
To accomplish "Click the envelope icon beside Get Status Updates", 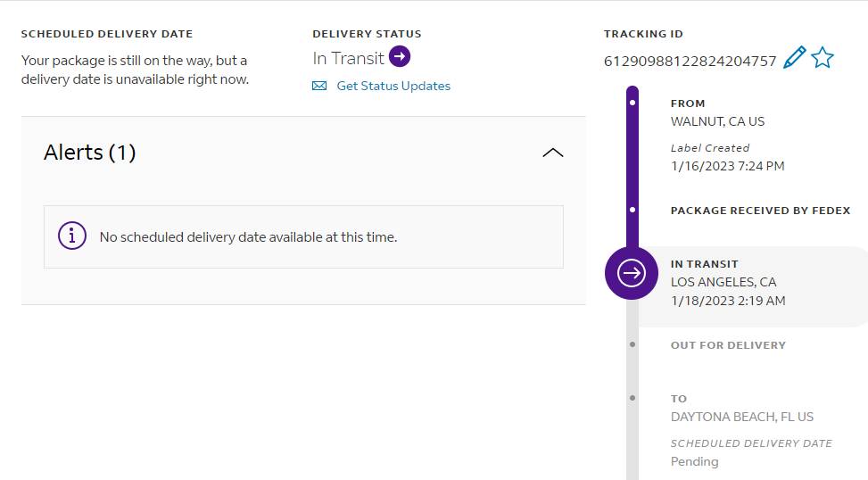I will click(319, 87).
